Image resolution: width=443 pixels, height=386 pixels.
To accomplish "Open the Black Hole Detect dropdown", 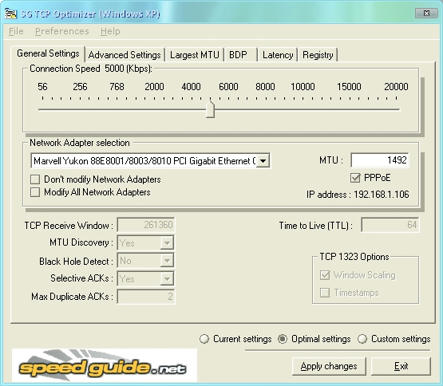I will [167, 261].
